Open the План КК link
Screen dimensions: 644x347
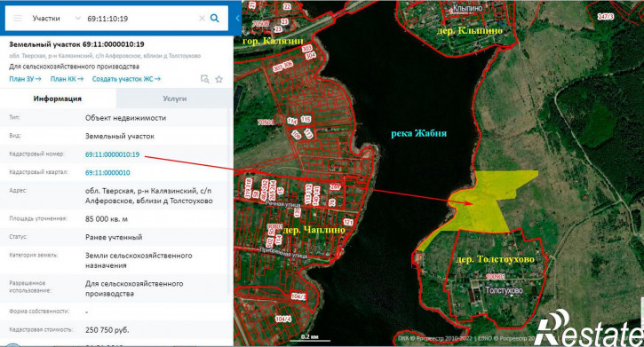67,79
